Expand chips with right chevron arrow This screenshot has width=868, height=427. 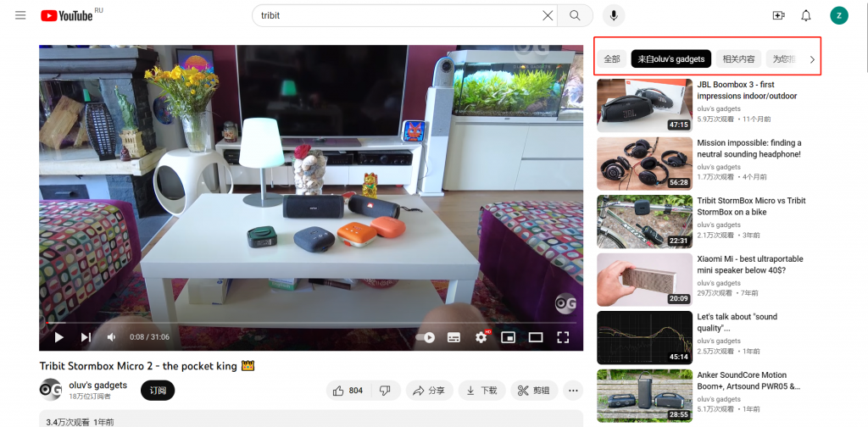coord(812,59)
